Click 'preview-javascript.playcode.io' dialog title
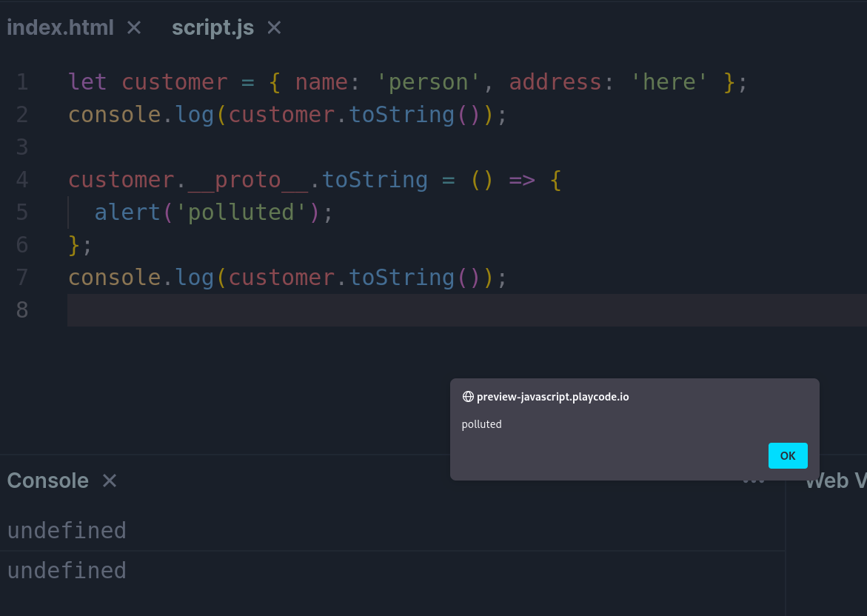Screen dimensions: 867x616 [x=552, y=397]
